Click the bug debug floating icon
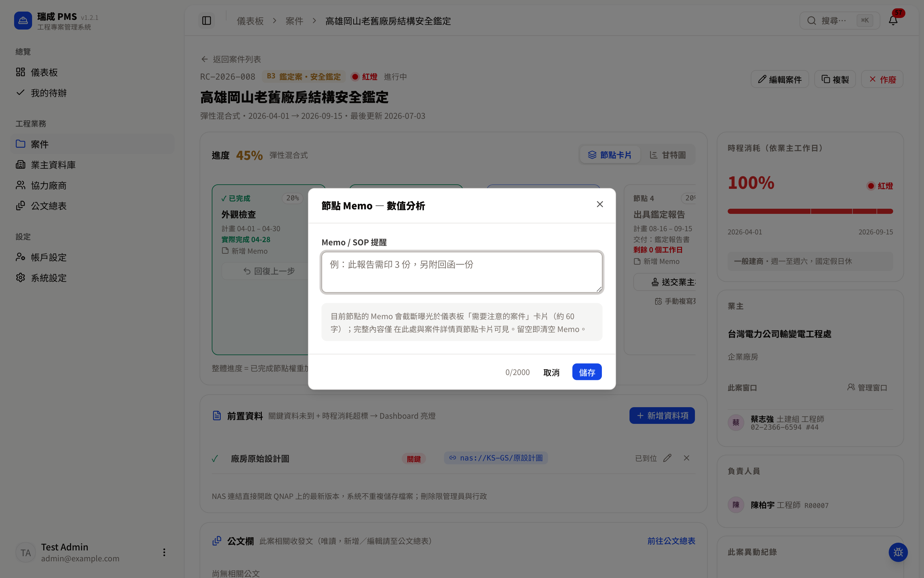This screenshot has width=924, height=578. point(898,552)
